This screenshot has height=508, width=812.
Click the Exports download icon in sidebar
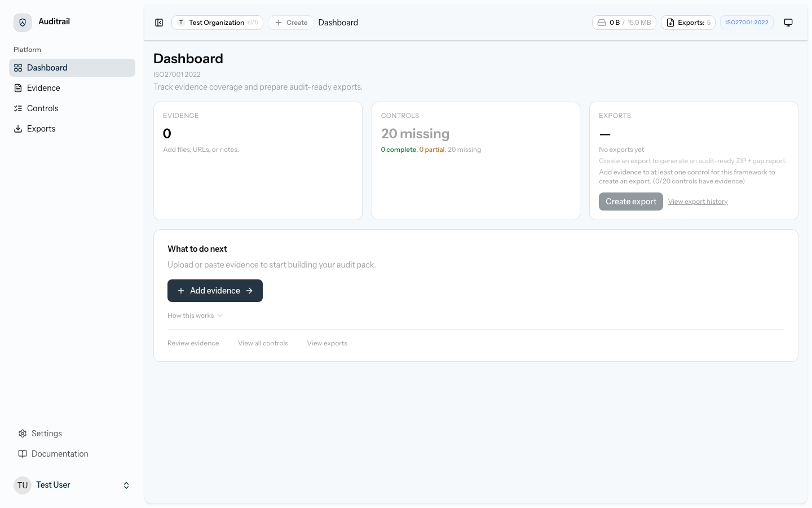tap(19, 128)
